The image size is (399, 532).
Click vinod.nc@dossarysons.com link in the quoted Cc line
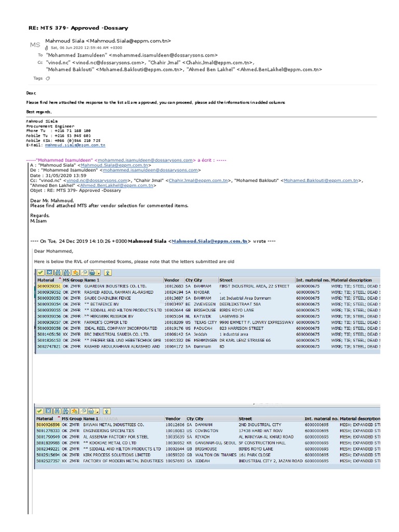pyautogui.click(x=97, y=180)
